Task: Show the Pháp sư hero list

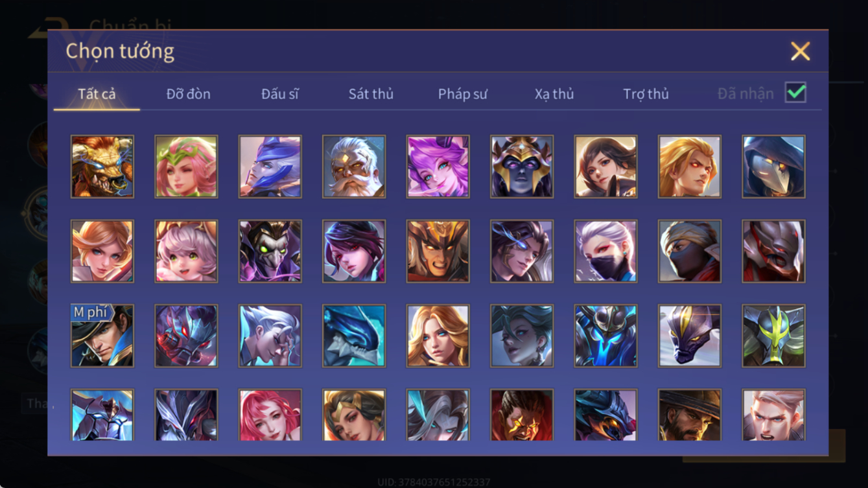Action: pyautogui.click(x=463, y=94)
